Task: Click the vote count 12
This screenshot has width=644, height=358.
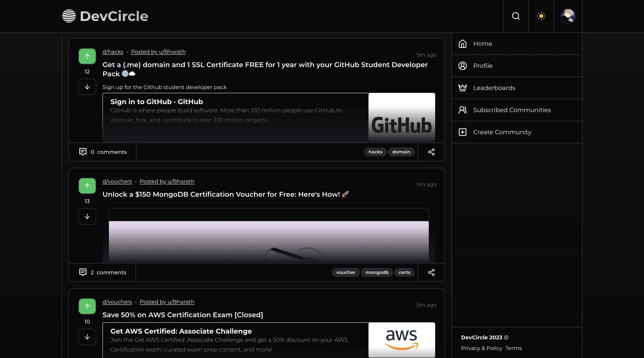Action: (87, 71)
